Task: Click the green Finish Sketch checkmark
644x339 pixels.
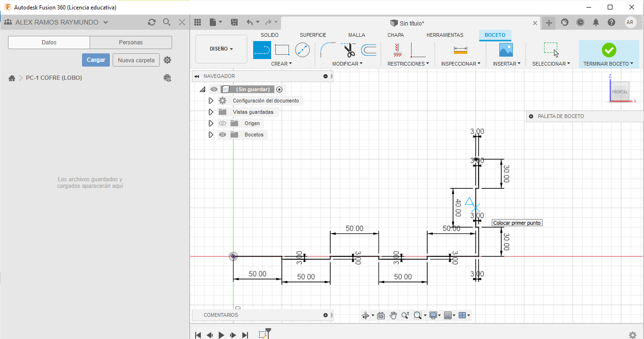Action: coord(609,50)
